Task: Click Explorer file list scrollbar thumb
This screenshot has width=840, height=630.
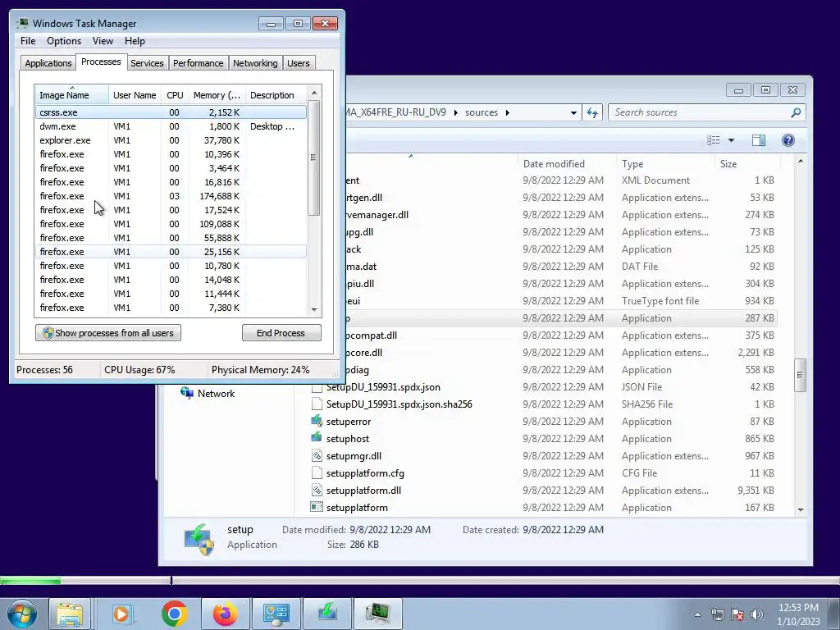Action: click(801, 375)
